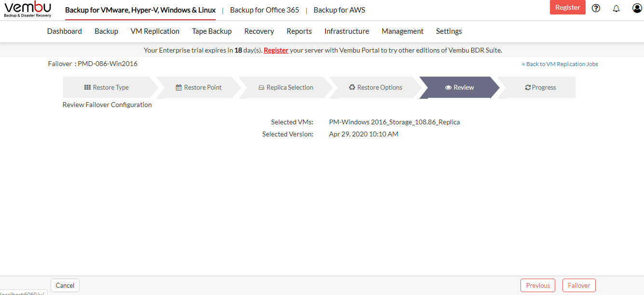Start the Failover button
The width and height of the screenshot is (644, 295).
pyautogui.click(x=579, y=285)
